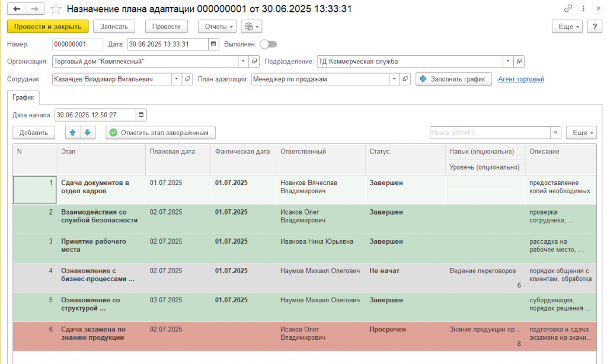
Task: Move the selected stage up
Action: [x=72, y=133]
